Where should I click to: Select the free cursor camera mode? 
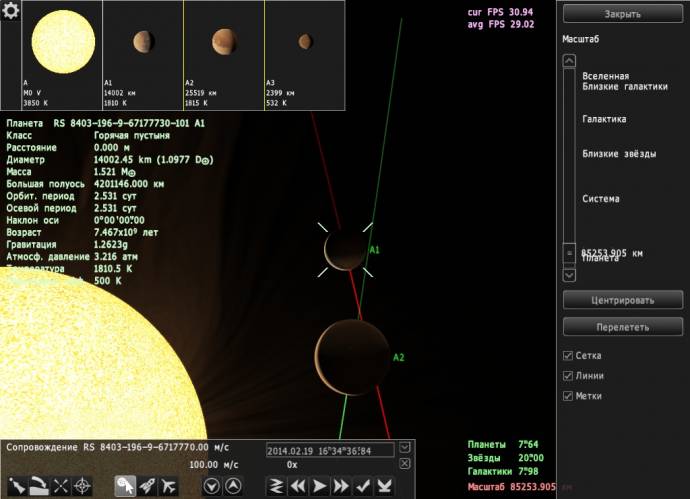(x=125, y=486)
